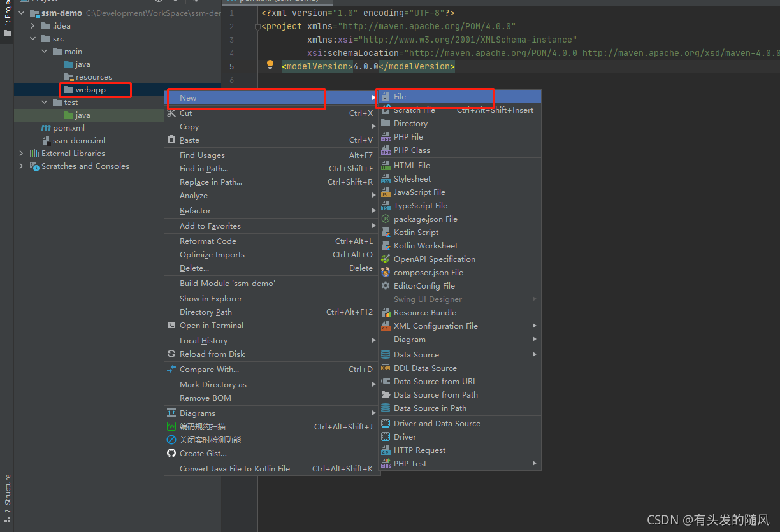
Task: Choose Open in Terminal
Action: tap(271, 326)
